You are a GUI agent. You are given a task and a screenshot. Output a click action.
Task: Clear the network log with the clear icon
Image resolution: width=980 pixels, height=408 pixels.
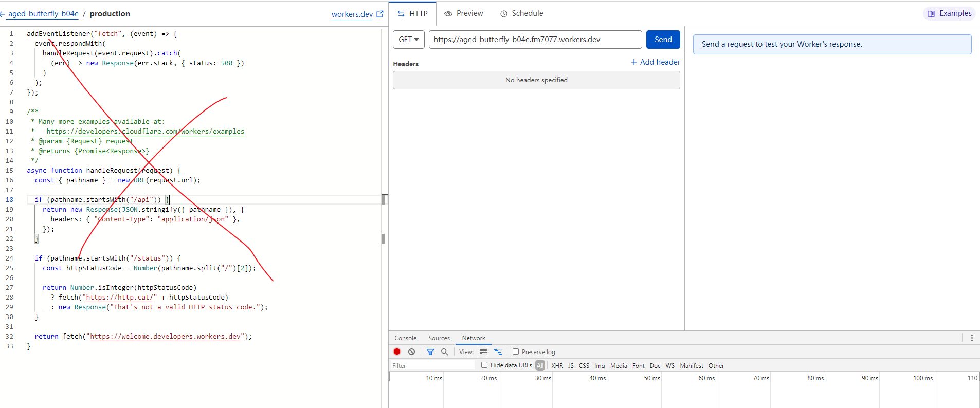point(411,351)
